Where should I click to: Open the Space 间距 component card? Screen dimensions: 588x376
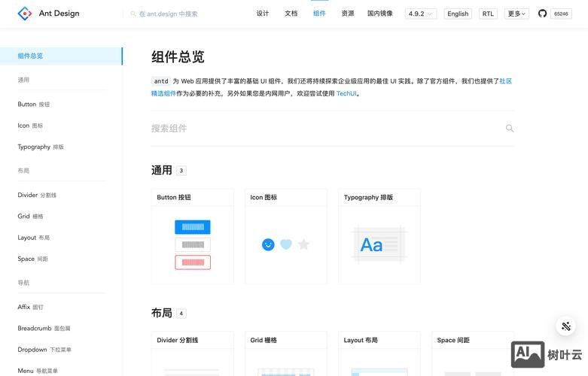coord(473,353)
